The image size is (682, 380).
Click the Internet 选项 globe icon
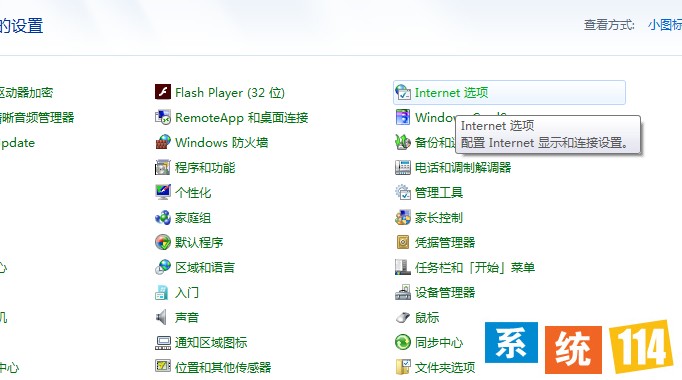(403, 92)
